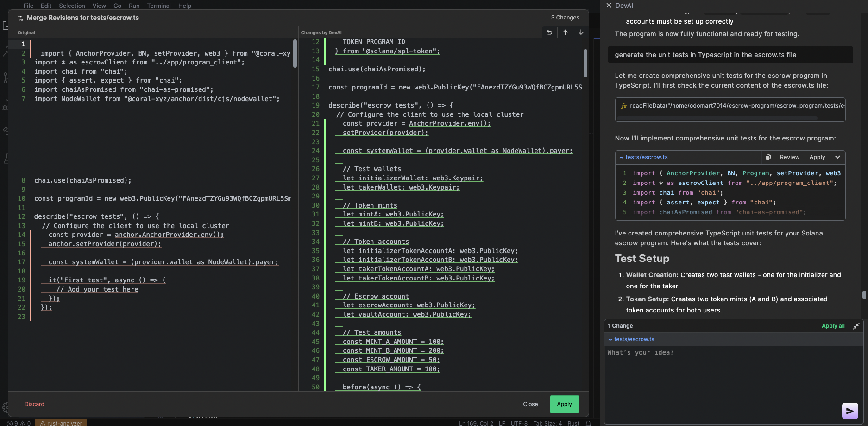
Task: Click the DevAI chat panel scrollbar
Action: (x=864, y=295)
